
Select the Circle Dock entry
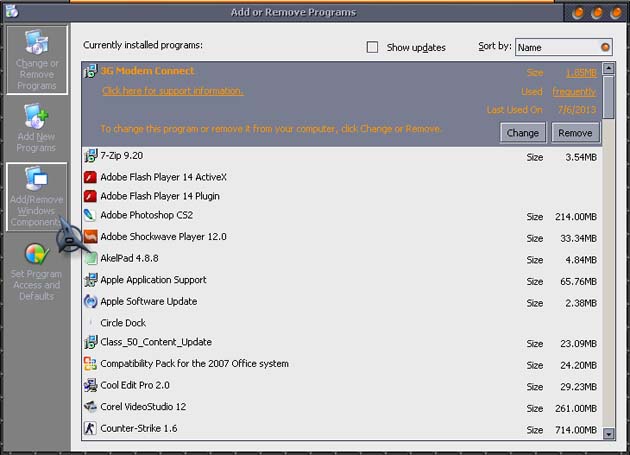point(342,323)
